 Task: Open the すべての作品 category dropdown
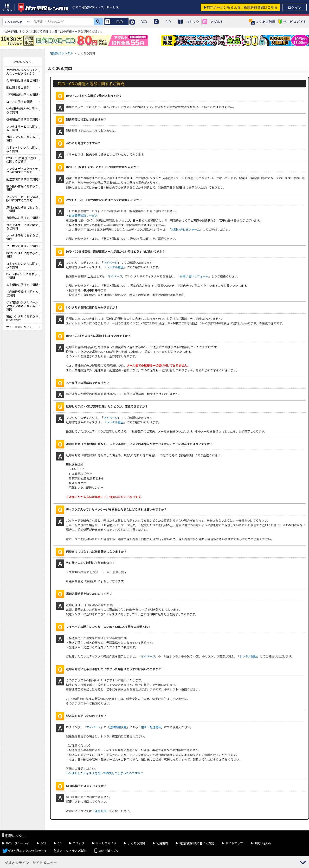[17, 22]
